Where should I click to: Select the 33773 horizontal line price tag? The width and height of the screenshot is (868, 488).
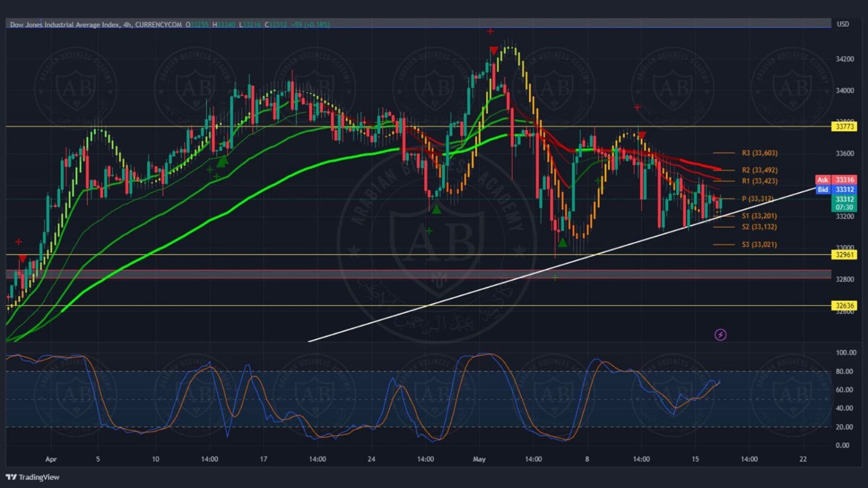click(844, 126)
